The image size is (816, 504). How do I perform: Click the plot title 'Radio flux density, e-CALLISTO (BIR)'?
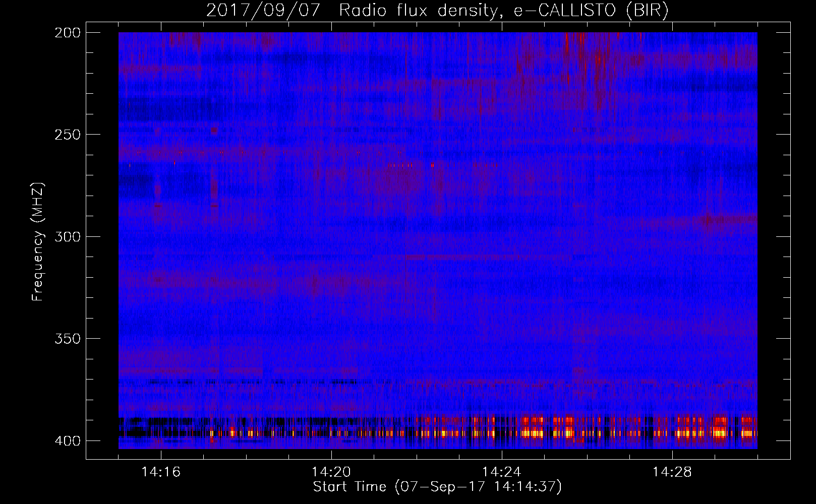click(x=504, y=10)
